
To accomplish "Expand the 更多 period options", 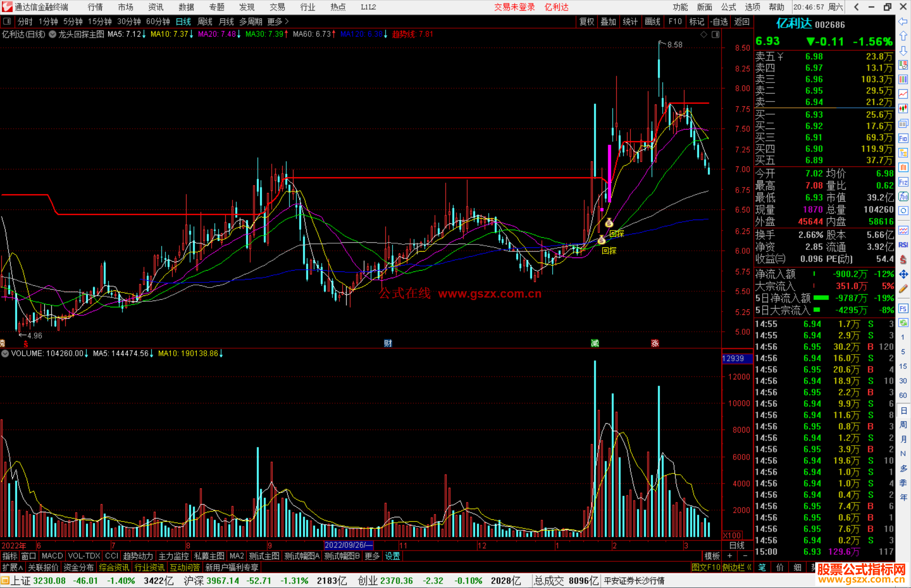I will [278, 21].
